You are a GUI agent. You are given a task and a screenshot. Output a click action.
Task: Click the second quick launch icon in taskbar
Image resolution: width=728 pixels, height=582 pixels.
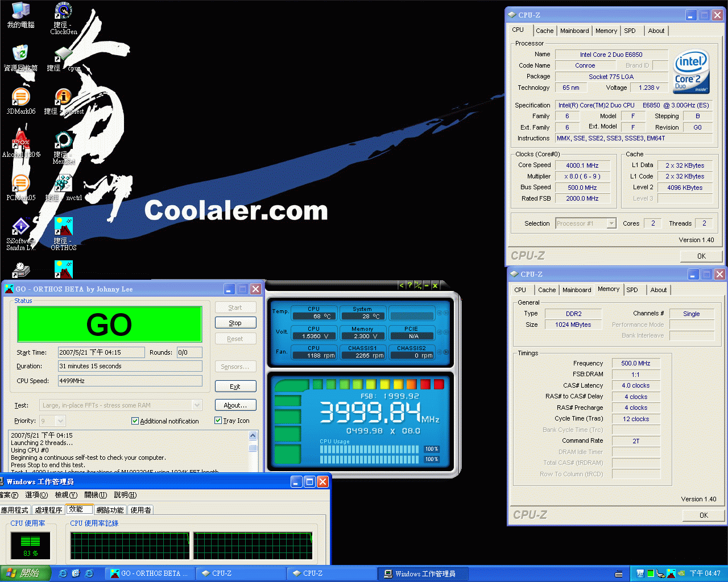[x=76, y=573]
